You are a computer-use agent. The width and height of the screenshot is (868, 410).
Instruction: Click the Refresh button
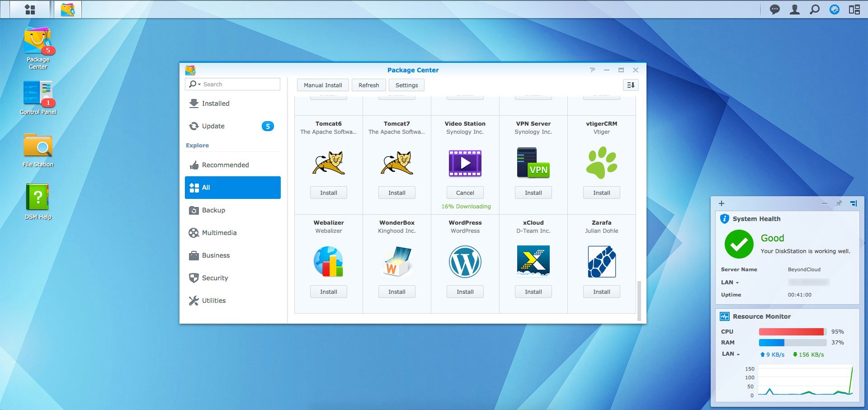point(369,85)
